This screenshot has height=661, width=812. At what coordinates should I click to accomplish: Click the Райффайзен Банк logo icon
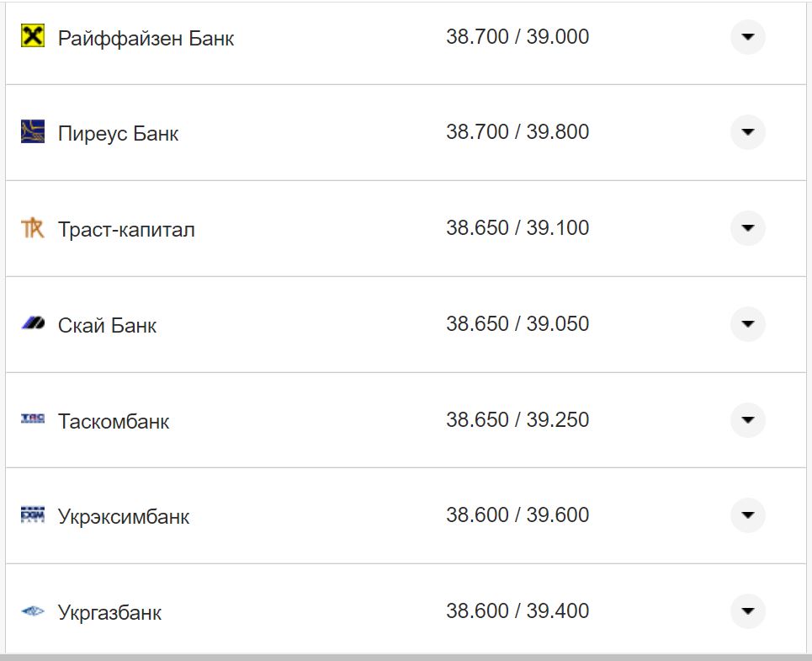point(31,37)
